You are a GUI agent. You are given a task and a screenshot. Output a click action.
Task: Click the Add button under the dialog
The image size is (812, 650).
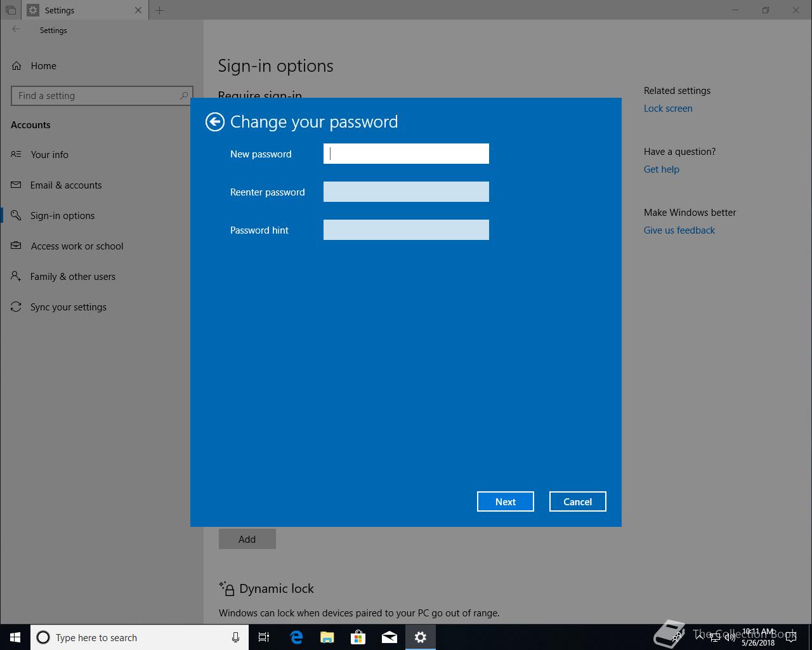(x=247, y=539)
